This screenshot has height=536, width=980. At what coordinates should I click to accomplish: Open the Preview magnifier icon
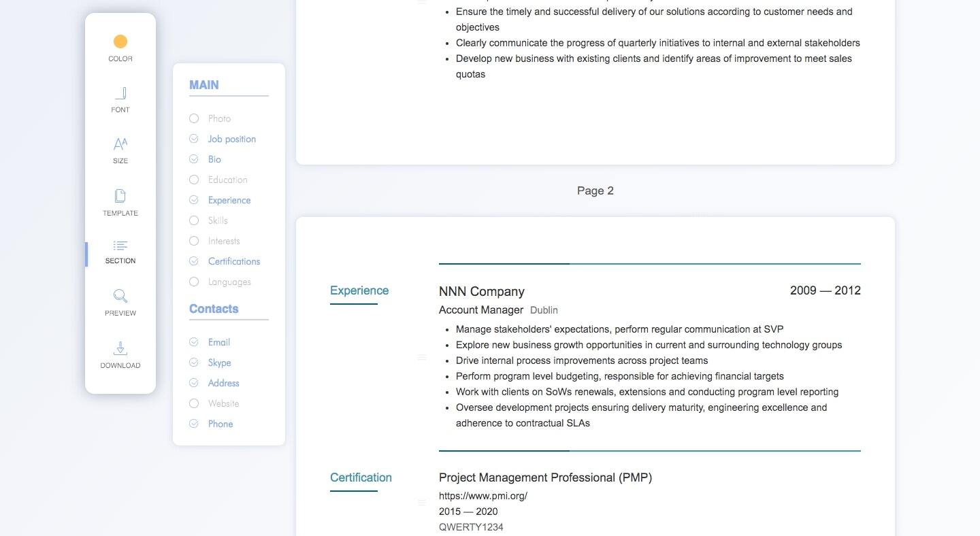pyautogui.click(x=120, y=296)
